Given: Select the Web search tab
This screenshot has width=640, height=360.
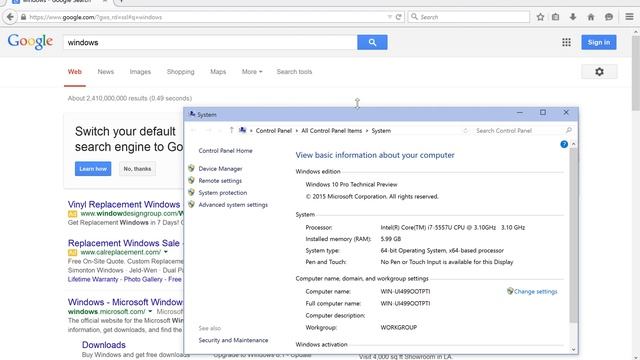Looking at the screenshot, I should [x=75, y=72].
